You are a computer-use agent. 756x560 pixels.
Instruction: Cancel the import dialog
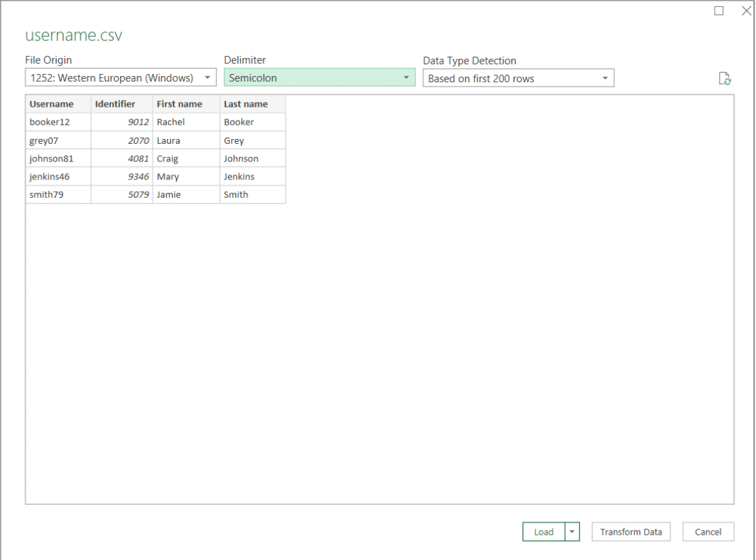click(708, 531)
